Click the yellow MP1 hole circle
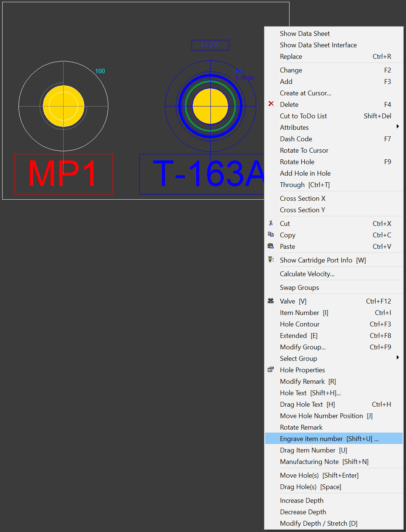Screen dimensions: 406x532 64,106
